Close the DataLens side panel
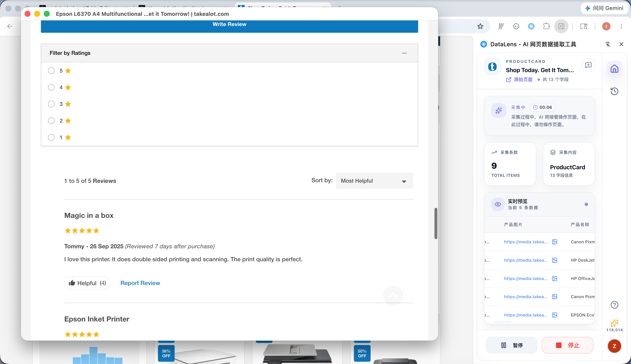The height and width of the screenshot is (364, 631). coord(621,44)
